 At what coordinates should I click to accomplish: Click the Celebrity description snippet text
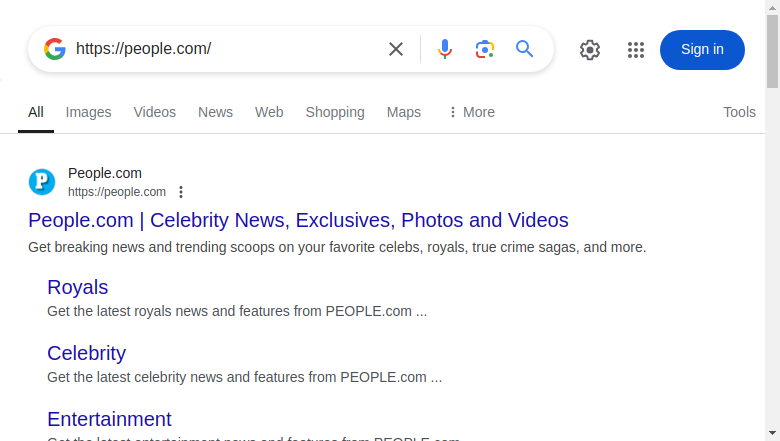(245, 377)
